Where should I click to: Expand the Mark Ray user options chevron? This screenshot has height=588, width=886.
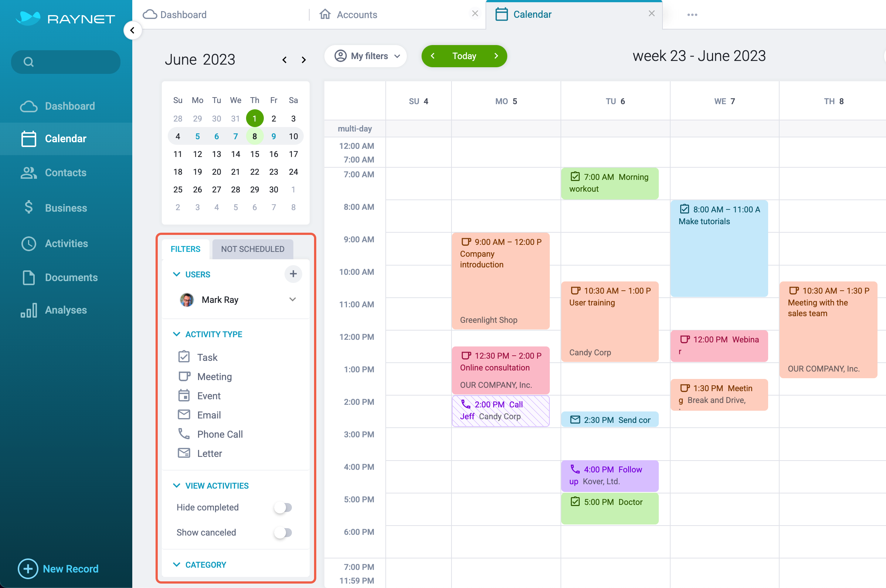[x=293, y=299]
